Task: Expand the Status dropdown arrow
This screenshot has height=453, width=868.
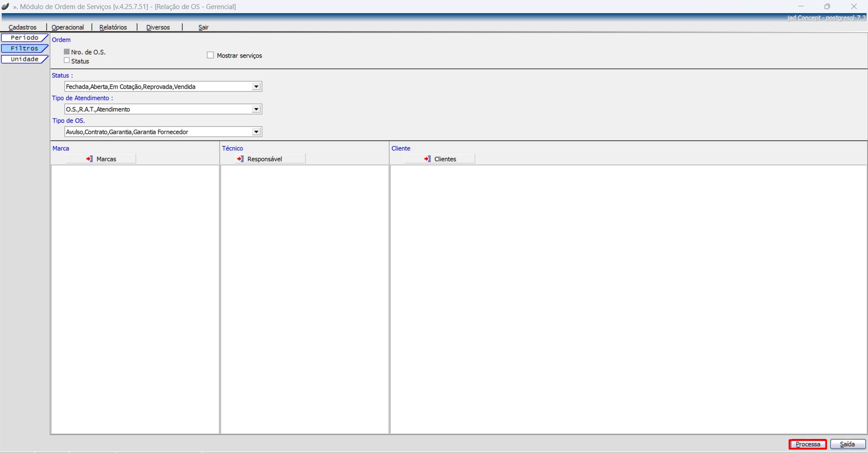Action: coord(256,86)
